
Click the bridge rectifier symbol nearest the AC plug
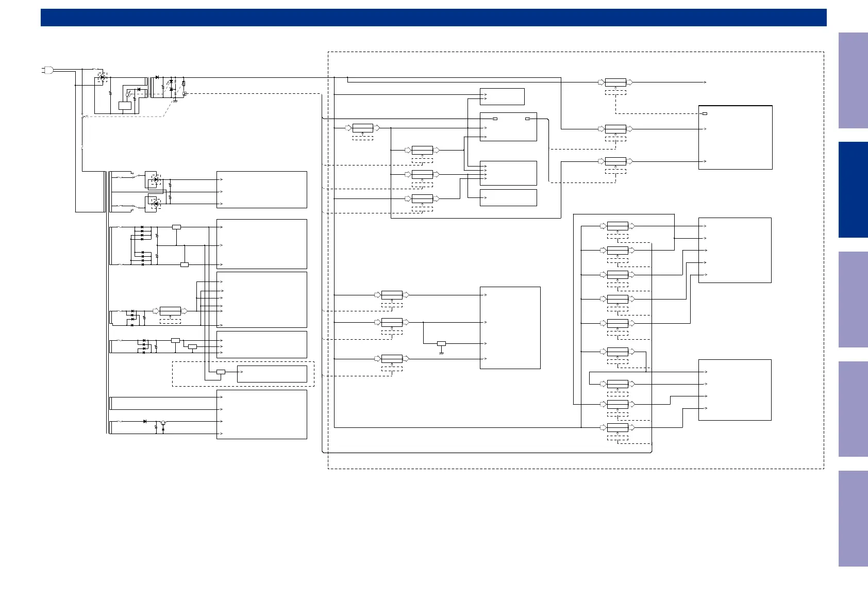click(x=102, y=77)
